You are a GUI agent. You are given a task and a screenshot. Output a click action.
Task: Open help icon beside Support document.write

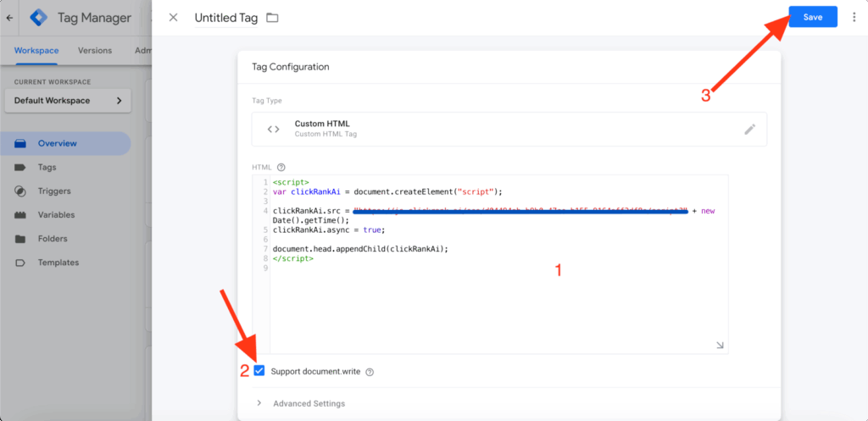point(370,373)
